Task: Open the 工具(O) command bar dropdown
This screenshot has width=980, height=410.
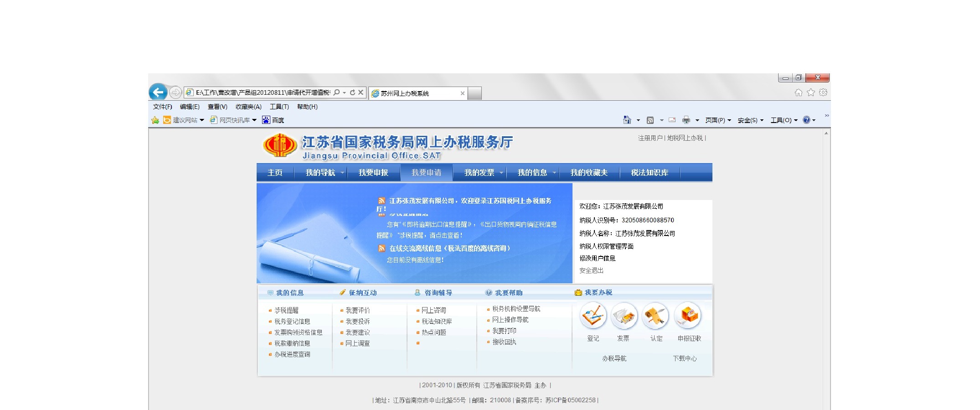Action: [x=784, y=120]
